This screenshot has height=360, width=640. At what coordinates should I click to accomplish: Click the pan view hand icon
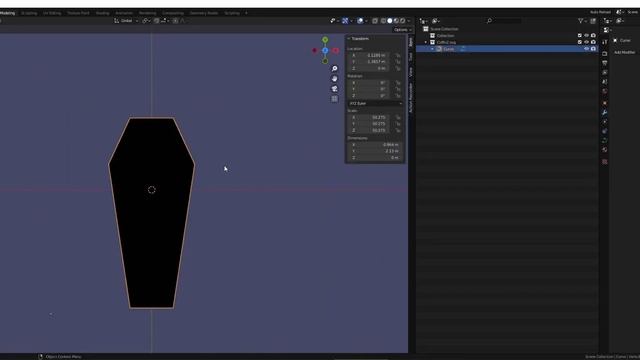[x=334, y=79]
